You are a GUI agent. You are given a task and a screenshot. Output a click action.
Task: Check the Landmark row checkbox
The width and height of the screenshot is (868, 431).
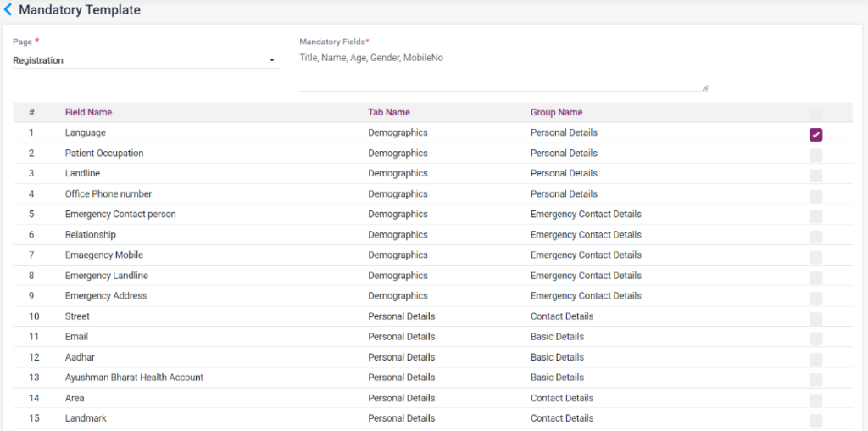(x=815, y=420)
